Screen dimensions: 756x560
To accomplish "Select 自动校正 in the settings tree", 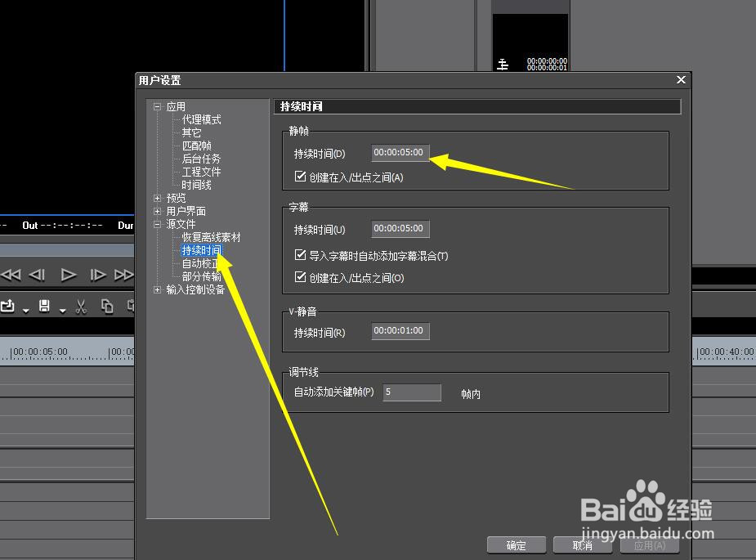I will pos(199,263).
